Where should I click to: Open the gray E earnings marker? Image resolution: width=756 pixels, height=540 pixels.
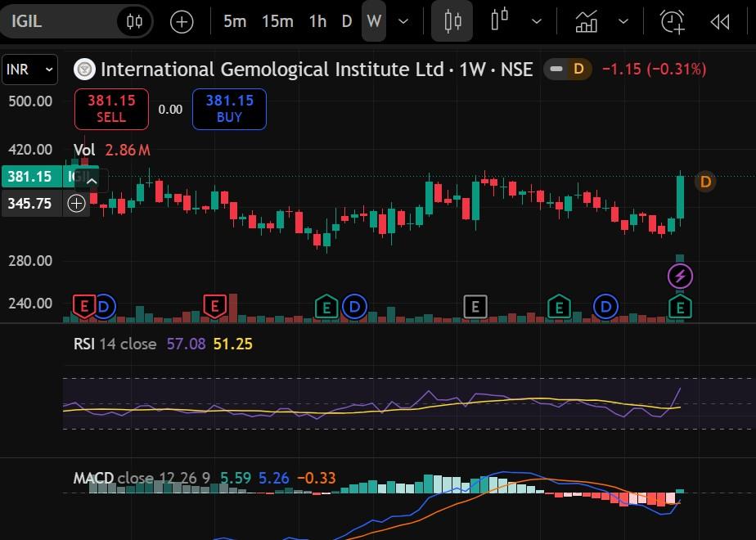click(x=475, y=307)
